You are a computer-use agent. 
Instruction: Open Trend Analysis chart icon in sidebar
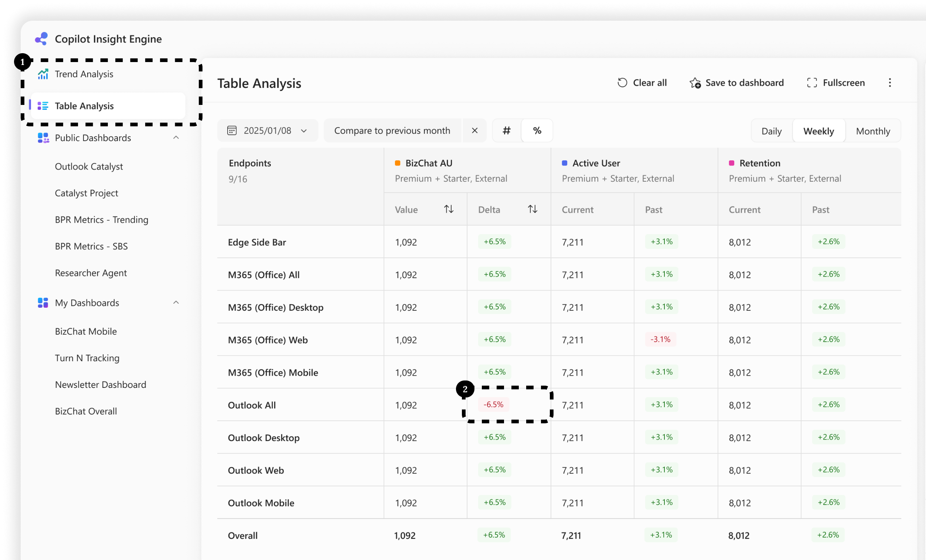[43, 74]
